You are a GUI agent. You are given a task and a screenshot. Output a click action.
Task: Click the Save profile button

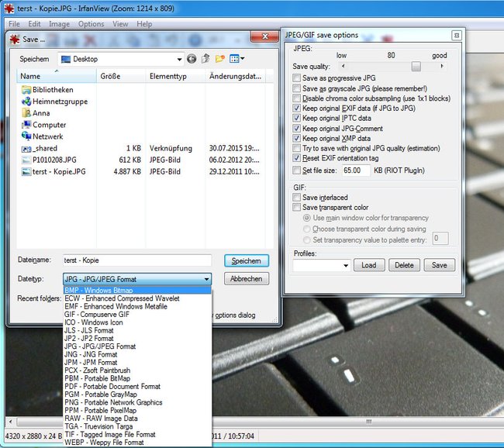(440, 265)
